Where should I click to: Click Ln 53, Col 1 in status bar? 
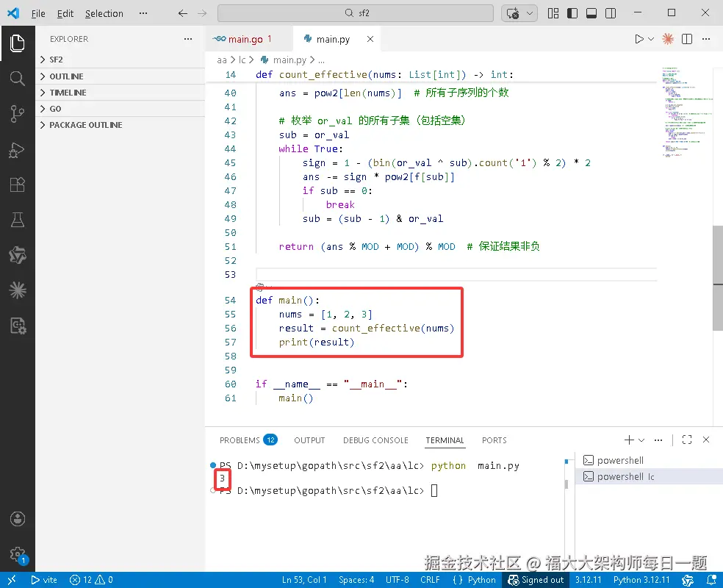click(304, 580)
